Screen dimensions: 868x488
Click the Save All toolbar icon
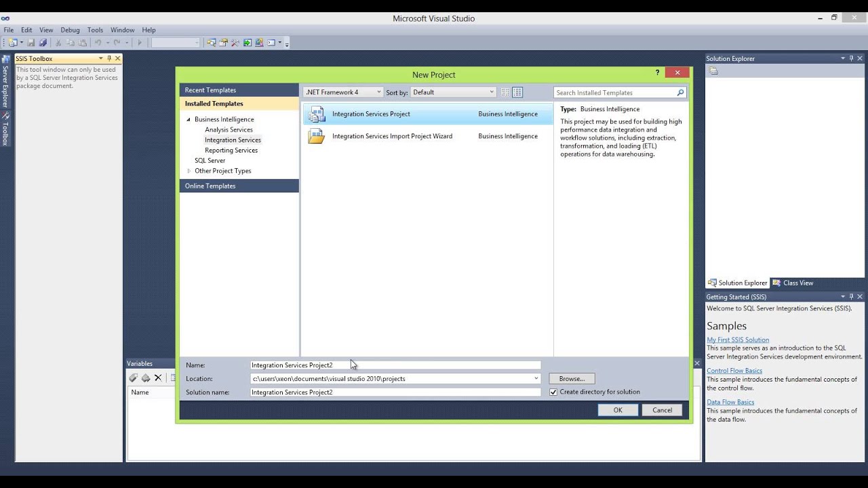43,43
